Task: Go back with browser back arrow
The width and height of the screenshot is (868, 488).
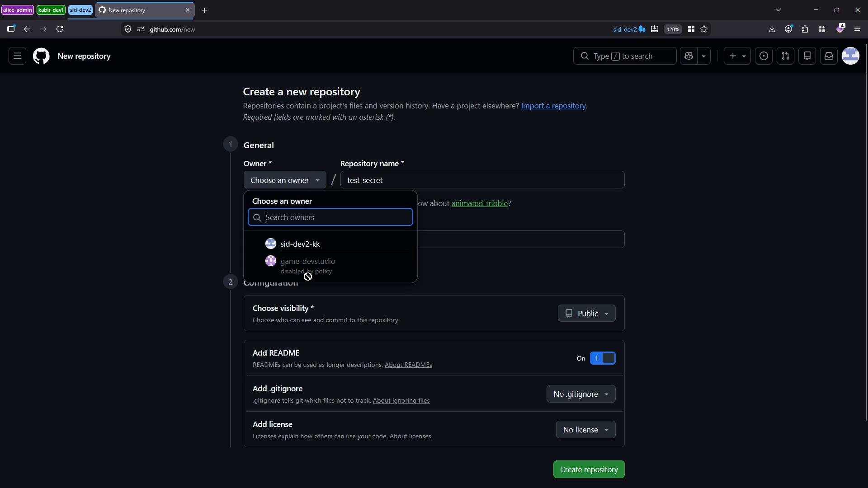Action: [x=27, y=29]
